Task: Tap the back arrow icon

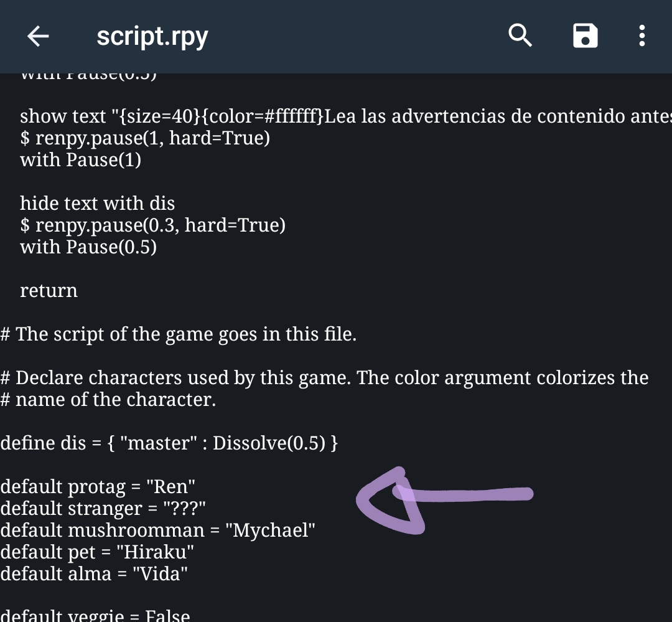Action: coord(38,37)
